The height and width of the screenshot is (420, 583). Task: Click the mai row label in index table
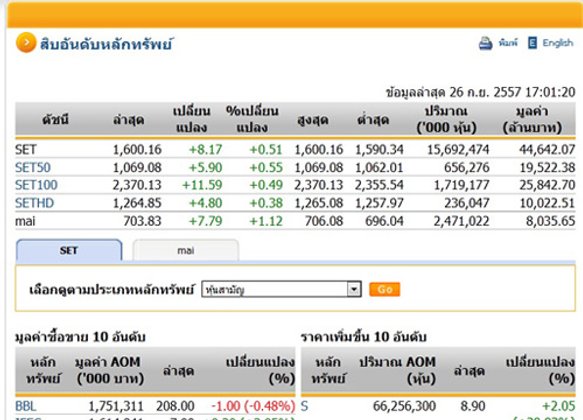[x=25, y=221]
